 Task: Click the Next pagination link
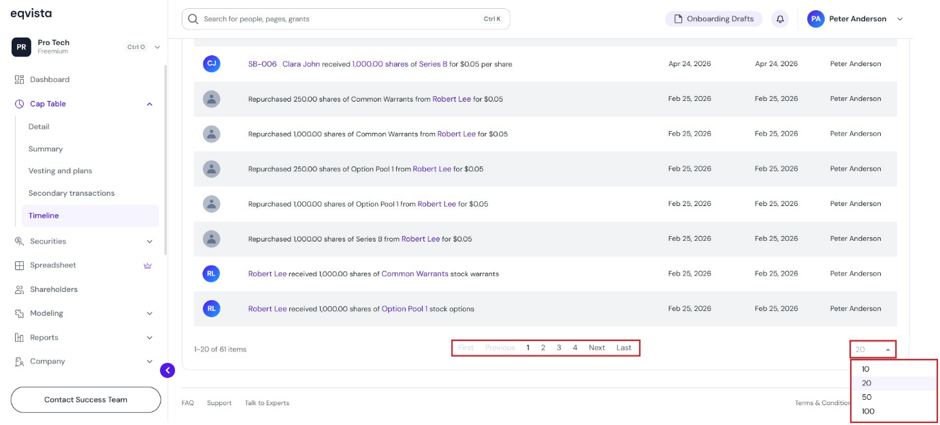tap(596, 348)
